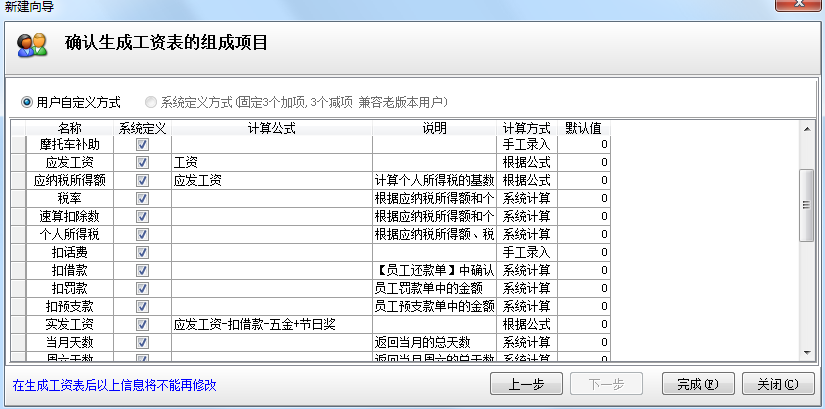Click the 计算方式 column header
This screenshot has height=409, width=825.
(526, 128)
